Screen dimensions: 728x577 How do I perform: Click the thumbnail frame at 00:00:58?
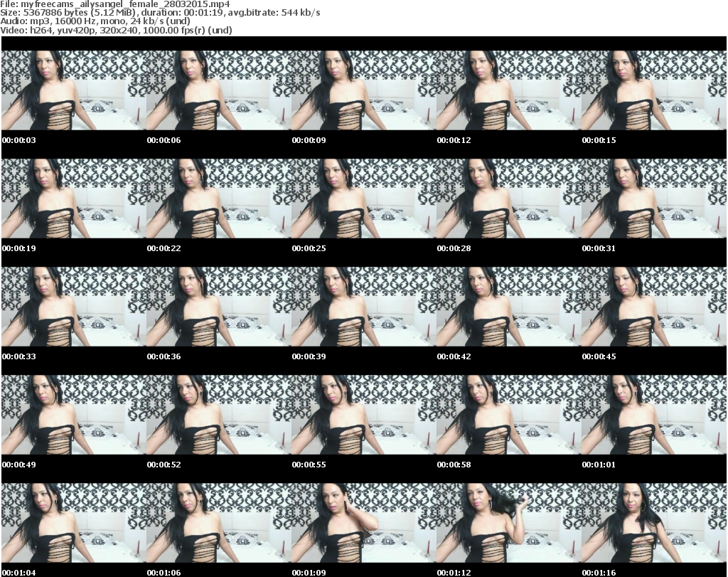[x=509, y=415]
